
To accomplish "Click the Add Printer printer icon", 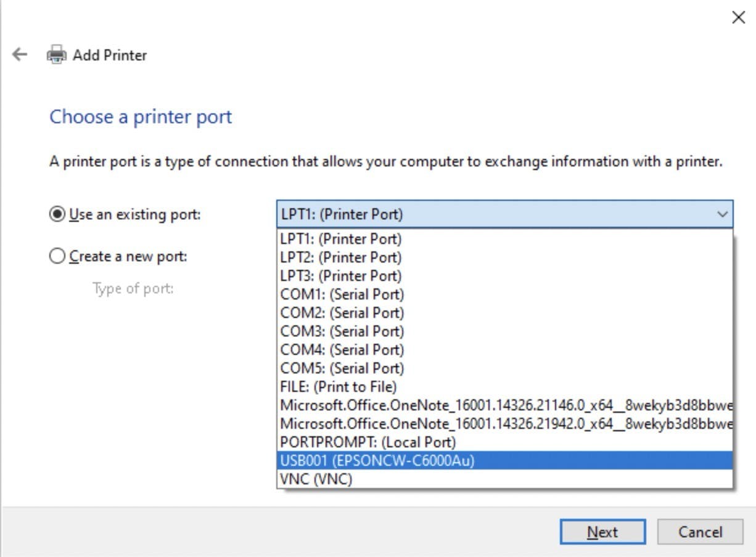I will tap(57, 55).
